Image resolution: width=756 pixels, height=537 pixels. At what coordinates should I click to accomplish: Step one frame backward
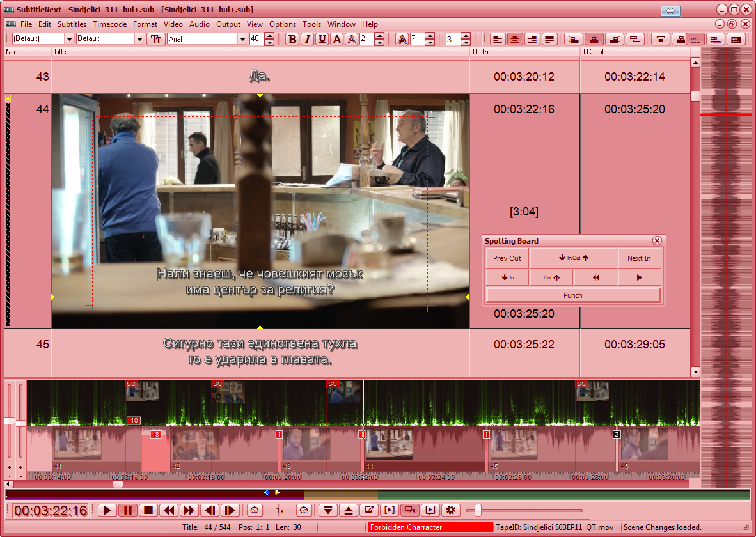pyautogui.click(x=210, y=510)
